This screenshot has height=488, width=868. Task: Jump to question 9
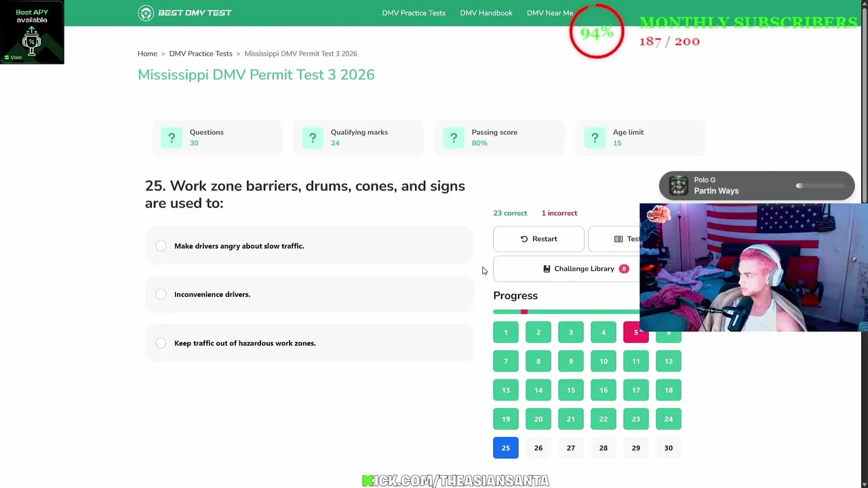571,361
